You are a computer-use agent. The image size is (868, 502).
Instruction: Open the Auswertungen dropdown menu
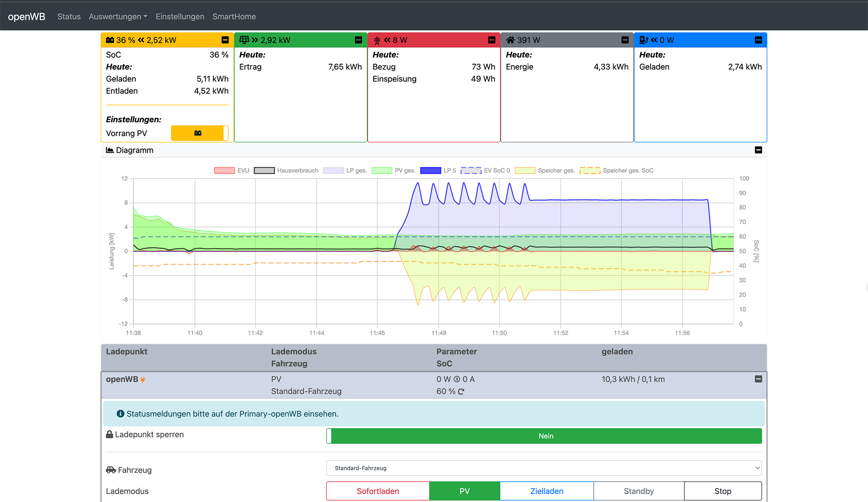coord(118,16)
